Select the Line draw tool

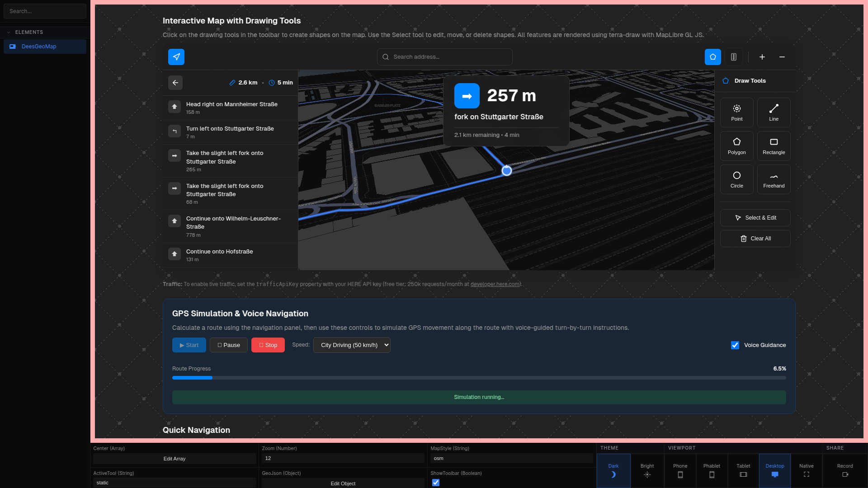774,113
